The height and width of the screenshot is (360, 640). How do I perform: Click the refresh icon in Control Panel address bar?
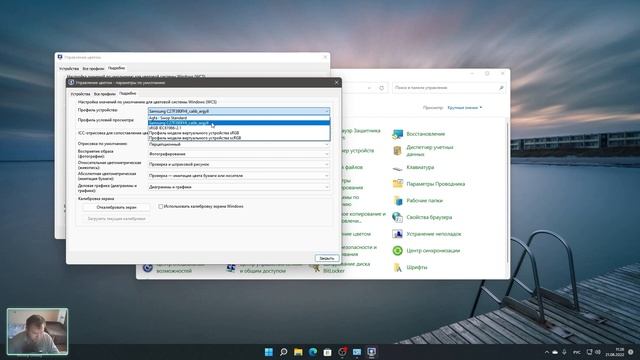click(382, 88)
